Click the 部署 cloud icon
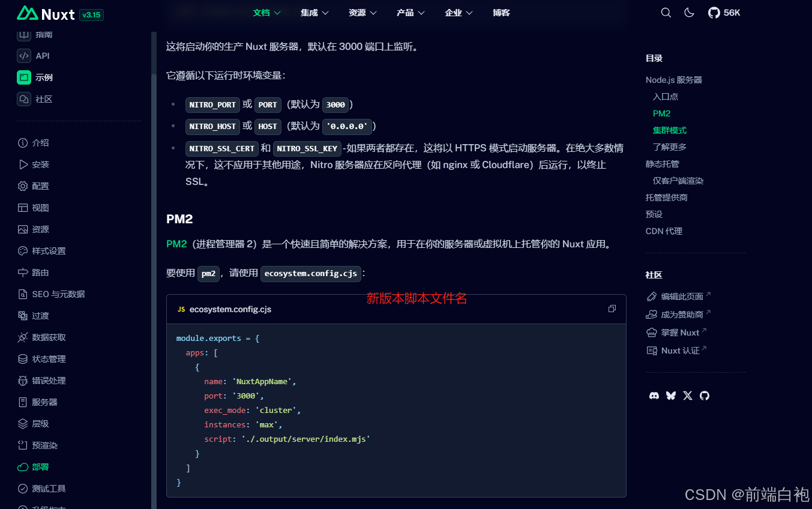 tap(23, 467)
